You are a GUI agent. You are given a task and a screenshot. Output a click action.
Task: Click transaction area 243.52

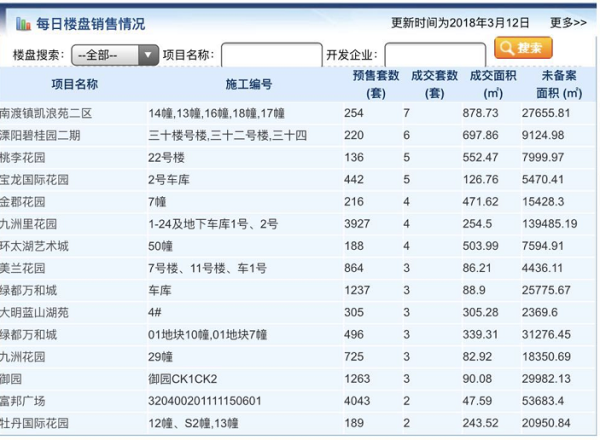tap(481, 423)
